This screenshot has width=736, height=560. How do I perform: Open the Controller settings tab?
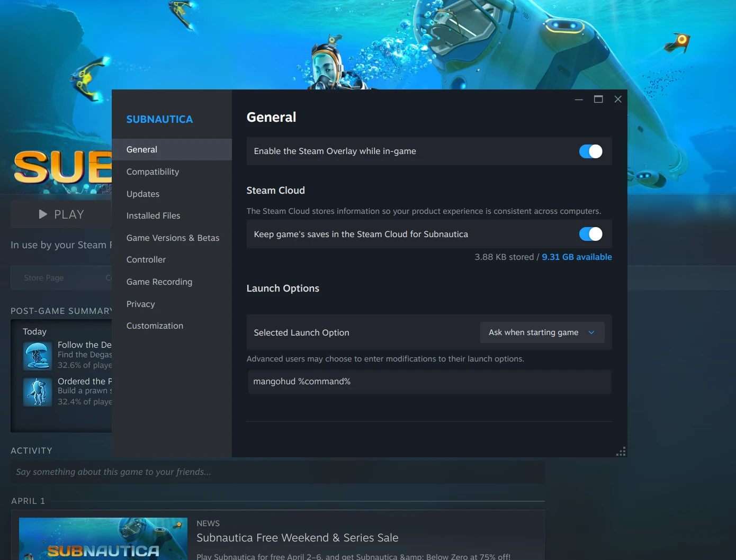click(172, 259)
